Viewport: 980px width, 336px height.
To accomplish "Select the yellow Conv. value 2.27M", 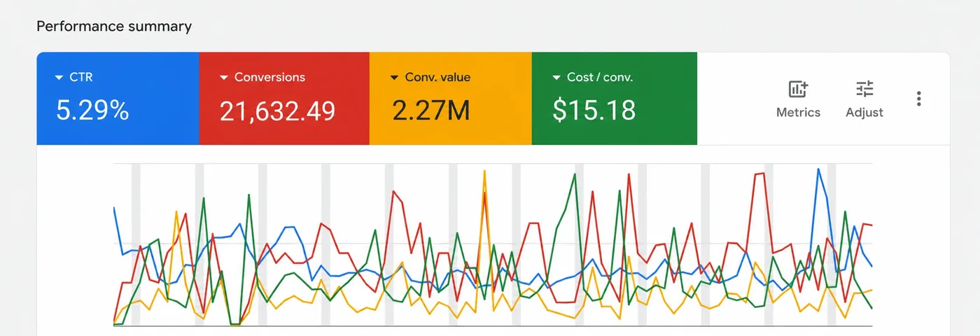I will click(x=430, y=111).
